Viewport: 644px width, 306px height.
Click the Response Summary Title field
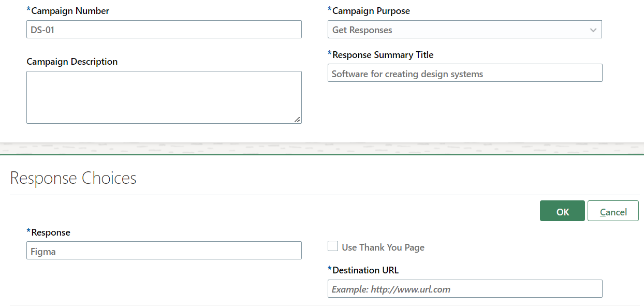(x=465, y=73)
